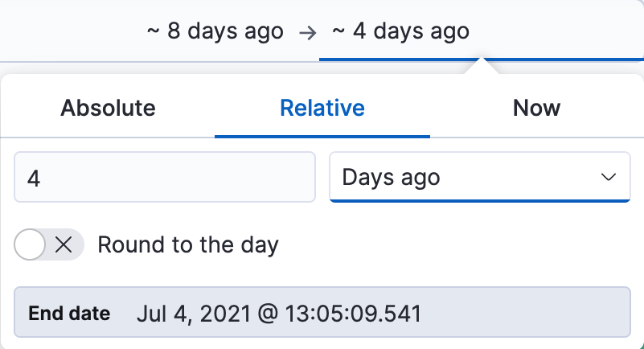Toggle the "Round to the day" switch
The image size is (644, 349).
tap(48, 245)
